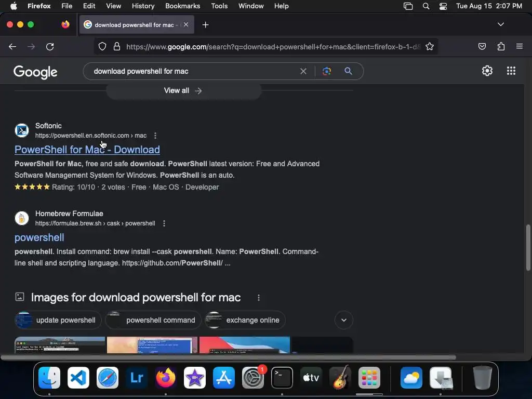Open more options for the Homebrew Formulae result
The image size is (532, 399).
click(164, 223)
